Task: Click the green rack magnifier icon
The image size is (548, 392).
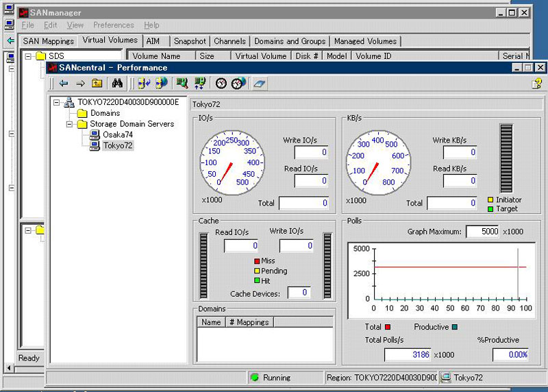Action: (x=182, y=83)
